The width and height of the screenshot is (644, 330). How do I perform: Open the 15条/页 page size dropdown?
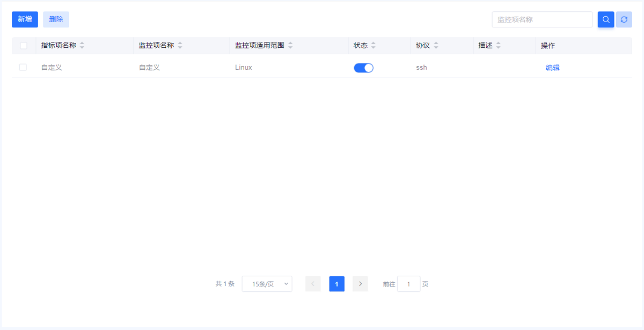click(x=267, y=284)
